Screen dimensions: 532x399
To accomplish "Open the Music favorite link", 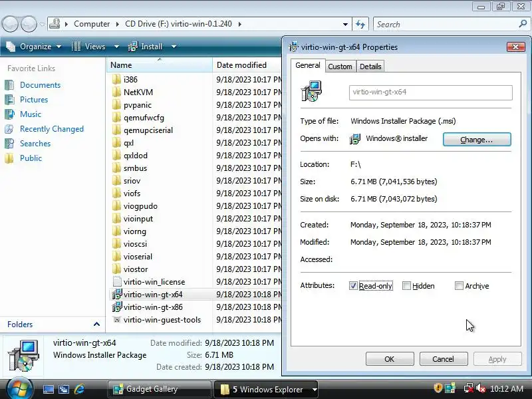I will pos(31,114).
